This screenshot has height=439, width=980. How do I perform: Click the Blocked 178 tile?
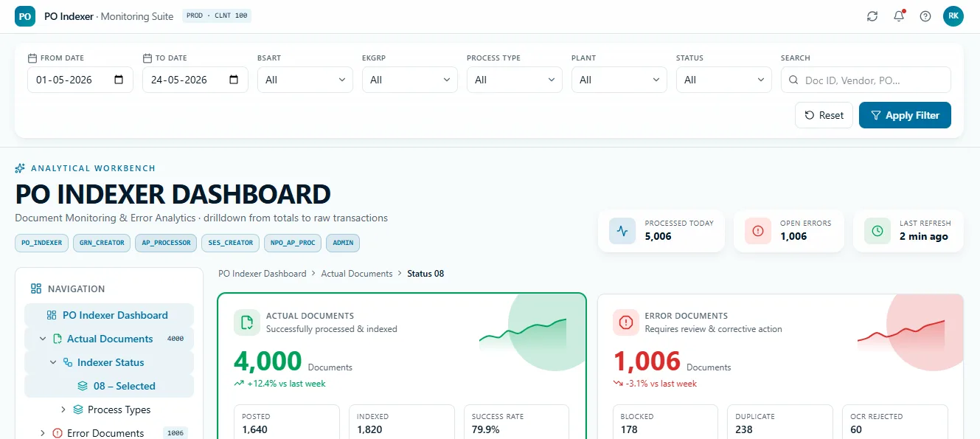665,422
